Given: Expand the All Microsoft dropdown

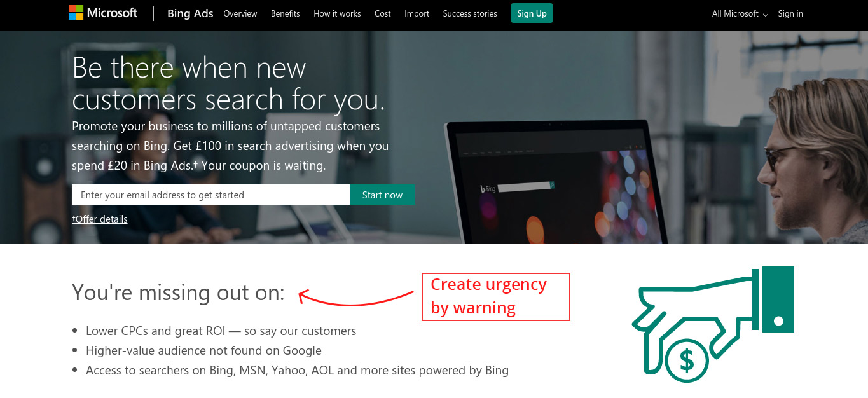Looking at the screenshot, I should (740, 13).
